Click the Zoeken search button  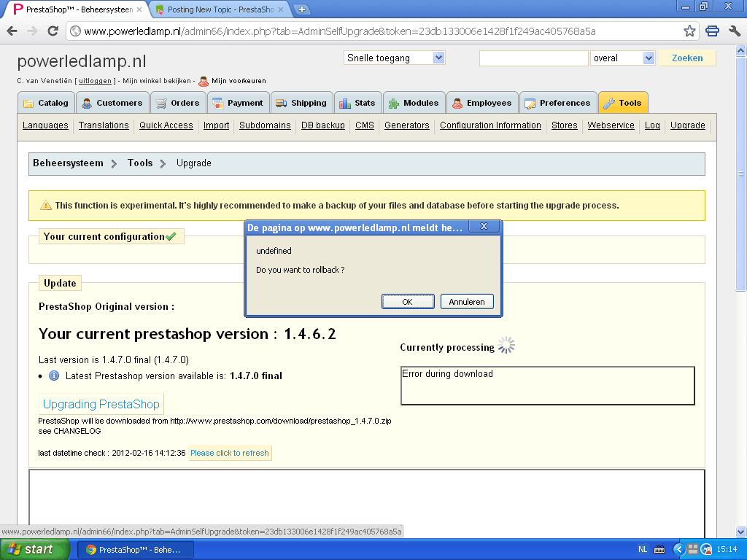pos(687,58)
